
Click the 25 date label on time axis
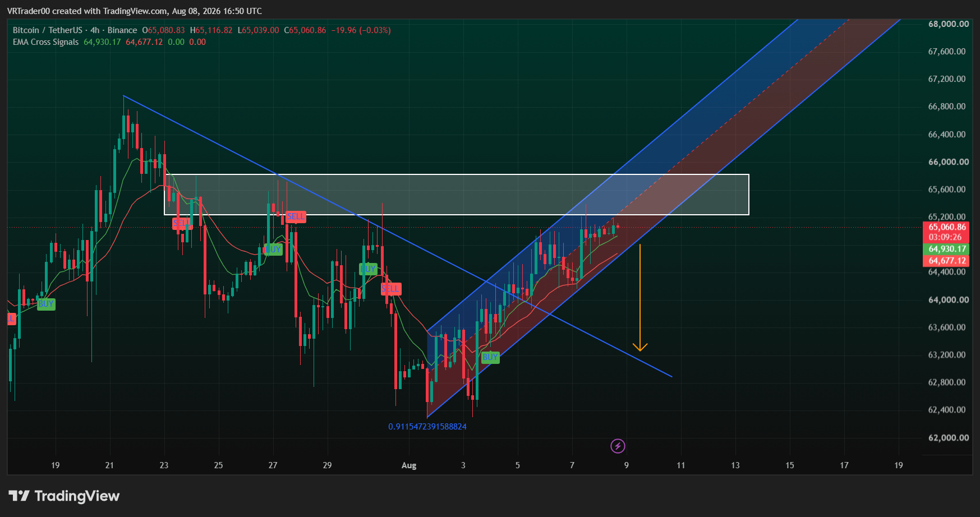218,465
